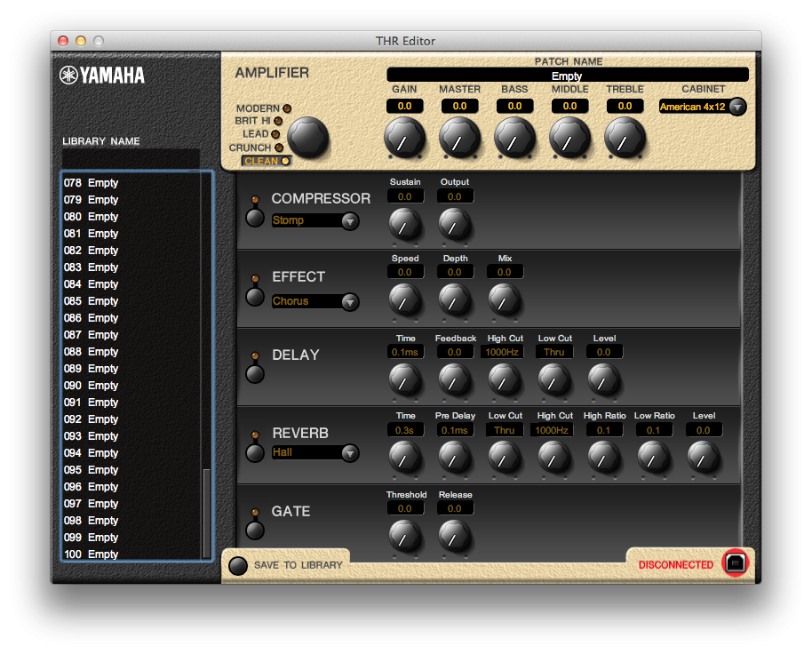Image resolution: width=812 pixels, height=654 pixels.
Task: Click the Effect Mix knob
Action: pyautogui.click(x=504, y=300)
